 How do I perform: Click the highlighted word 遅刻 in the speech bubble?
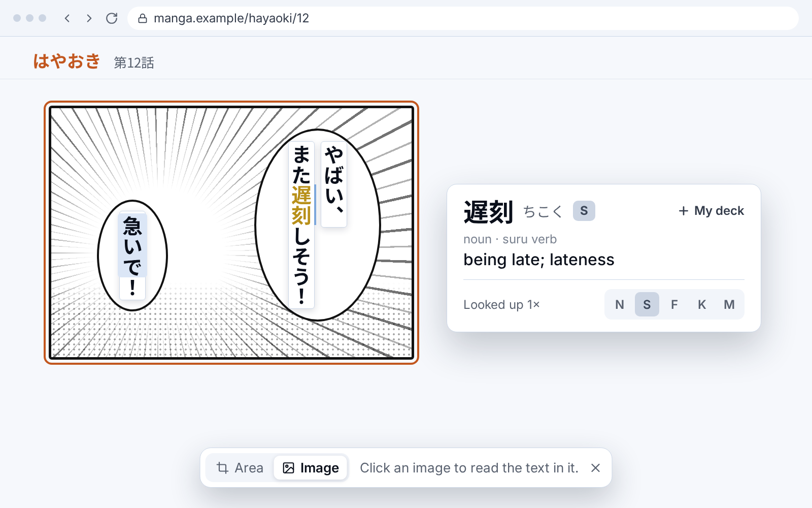pos(301,205)
